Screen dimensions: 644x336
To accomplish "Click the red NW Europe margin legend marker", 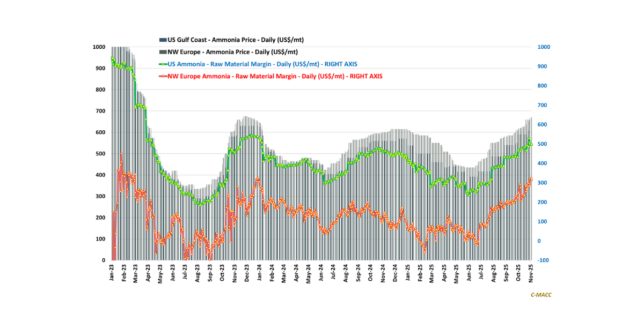I will coord(163,76).
